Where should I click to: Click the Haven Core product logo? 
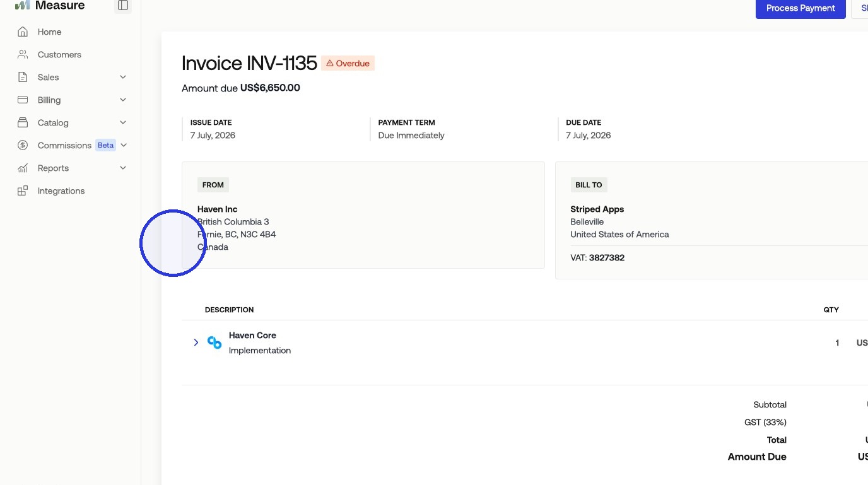pos(214,342)
